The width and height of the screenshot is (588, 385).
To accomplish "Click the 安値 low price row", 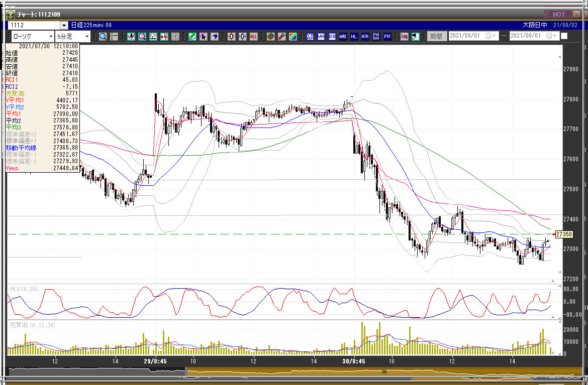I will [x=42, y=66].
